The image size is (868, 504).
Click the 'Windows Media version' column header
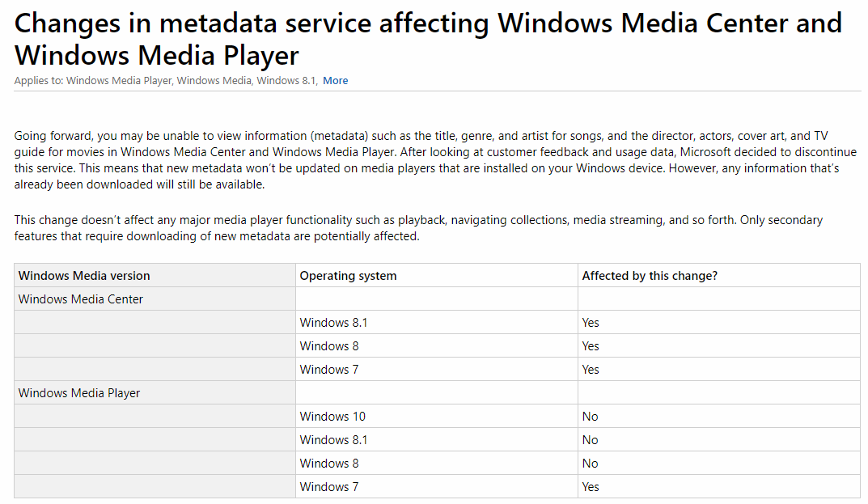pos(84,276)
